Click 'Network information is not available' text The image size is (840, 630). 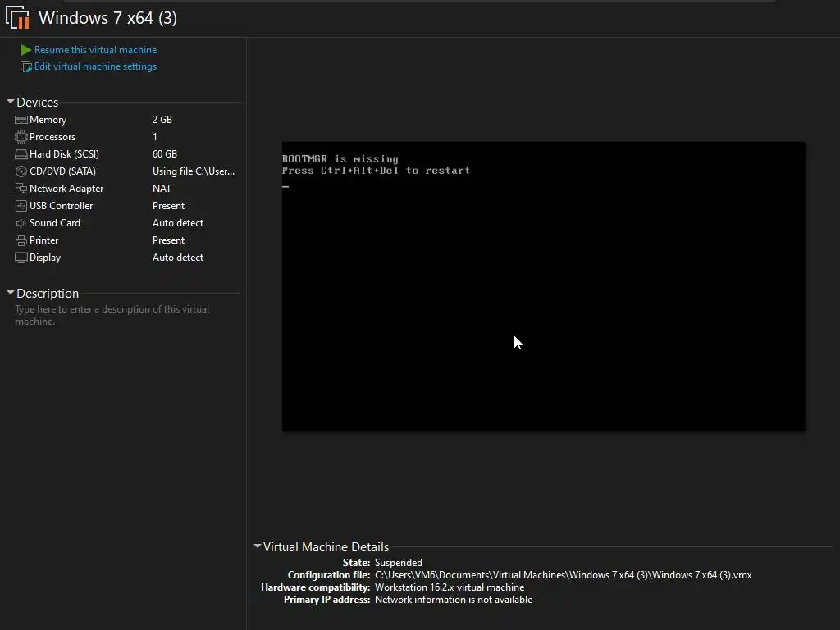coord(454,600)
